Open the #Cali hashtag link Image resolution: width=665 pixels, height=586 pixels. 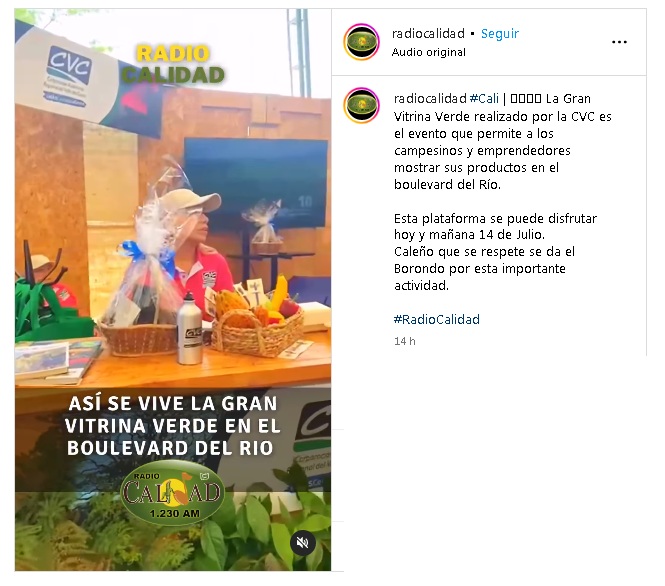484,99
